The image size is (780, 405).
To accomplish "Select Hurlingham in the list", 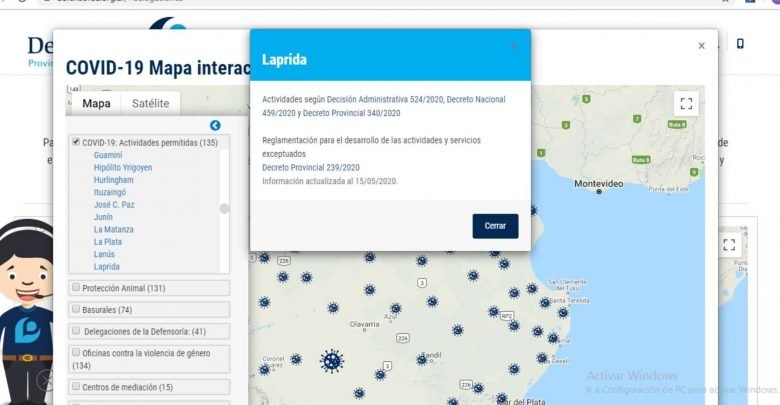I will tap(113, 180).
